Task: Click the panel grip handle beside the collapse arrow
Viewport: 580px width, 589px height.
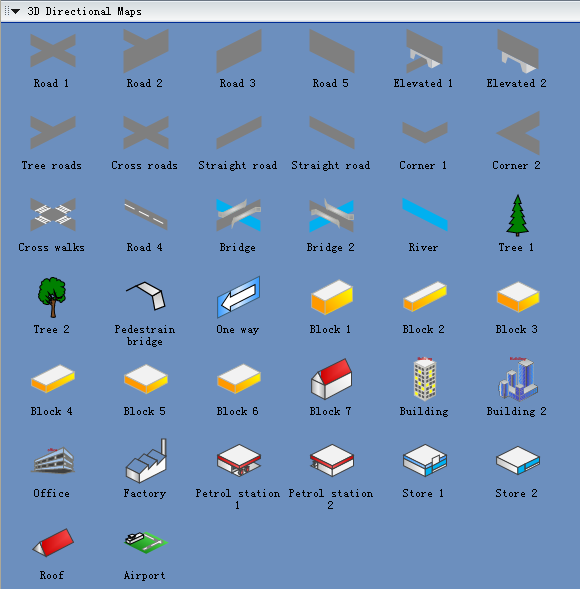Action: click(6, 11)
